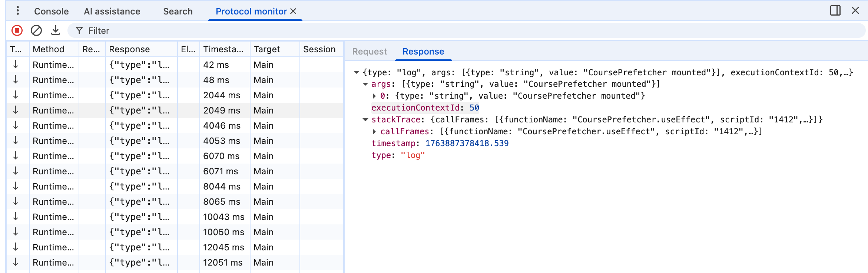
Task: Sort by the Method column header
Action: [x=49, y=49]
